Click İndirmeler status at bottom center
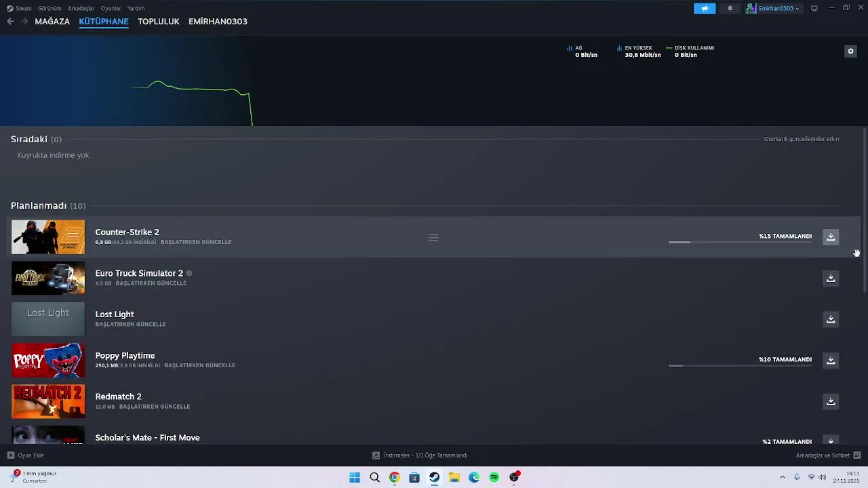 click(x=420, y=455)
